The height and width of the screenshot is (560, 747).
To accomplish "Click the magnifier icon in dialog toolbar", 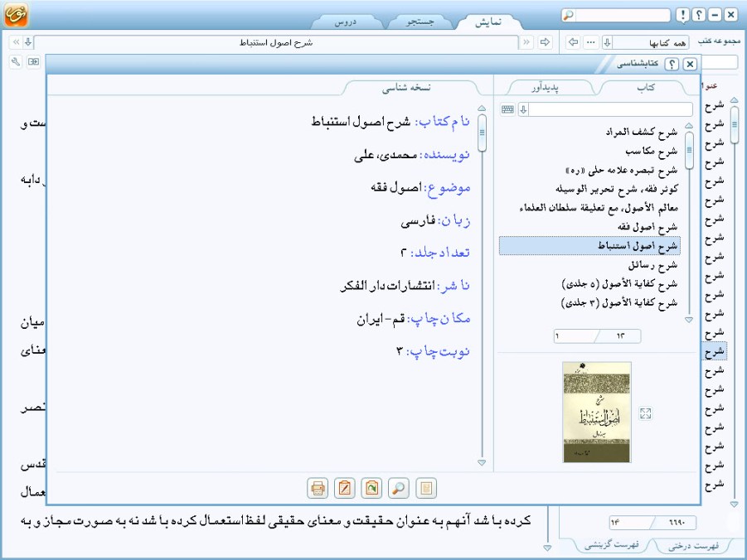I will (400, 488).
